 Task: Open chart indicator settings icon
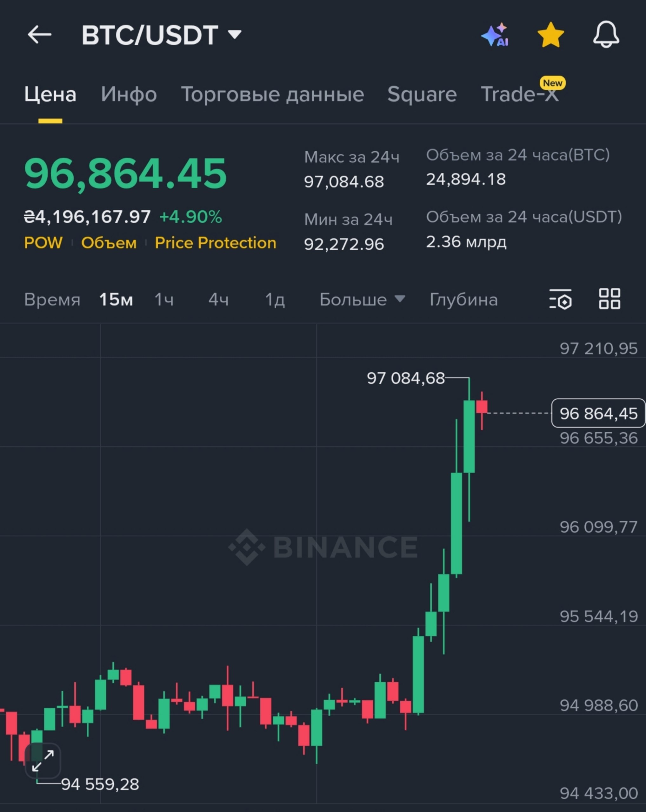[x=560, y=299]
